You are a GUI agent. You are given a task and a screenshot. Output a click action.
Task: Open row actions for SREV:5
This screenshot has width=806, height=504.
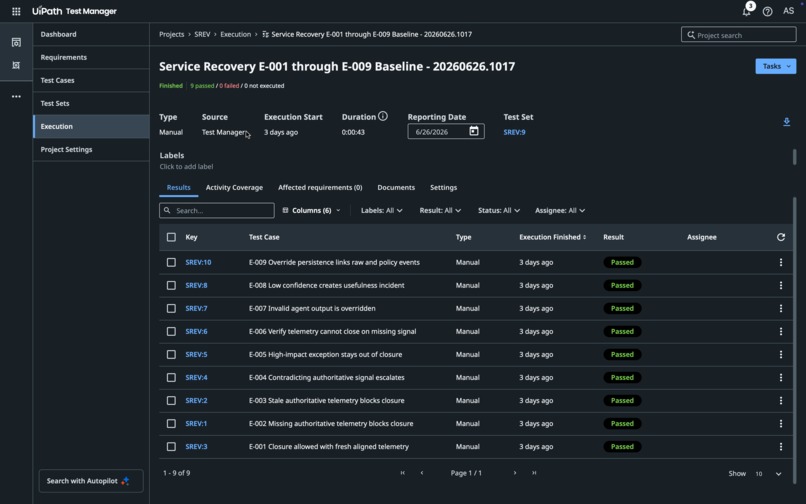point(781,355)
